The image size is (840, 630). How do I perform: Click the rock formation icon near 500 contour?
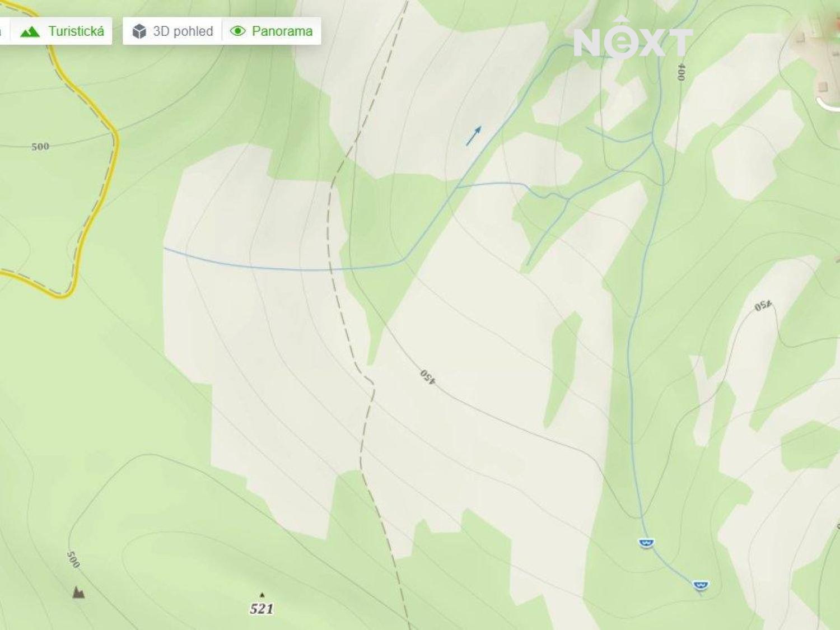(x=78, y=592)
